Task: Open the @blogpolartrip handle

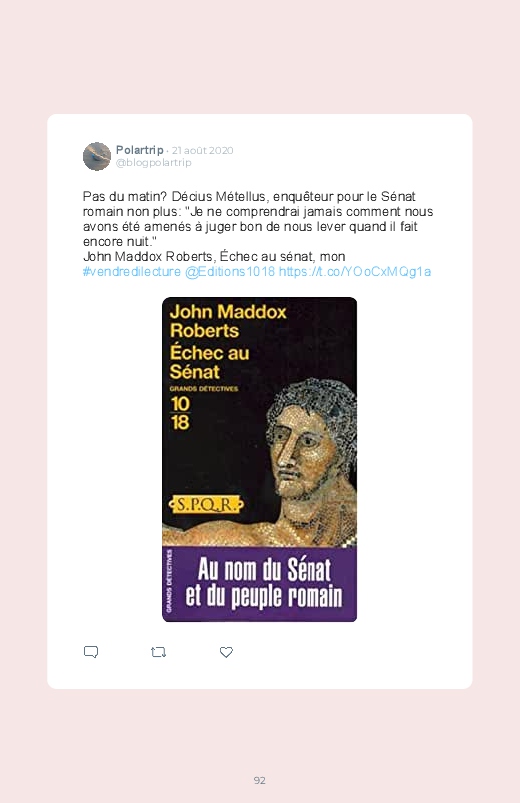Action: coord(154,162)
